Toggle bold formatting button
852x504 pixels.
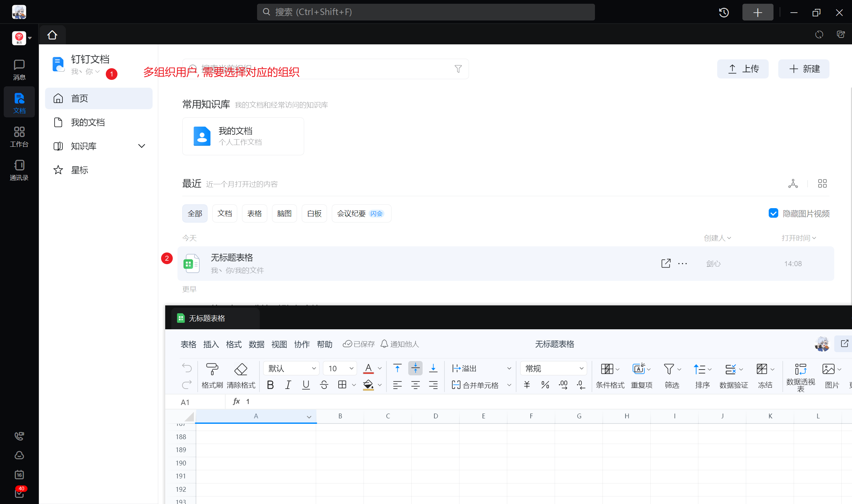[270, 385]
